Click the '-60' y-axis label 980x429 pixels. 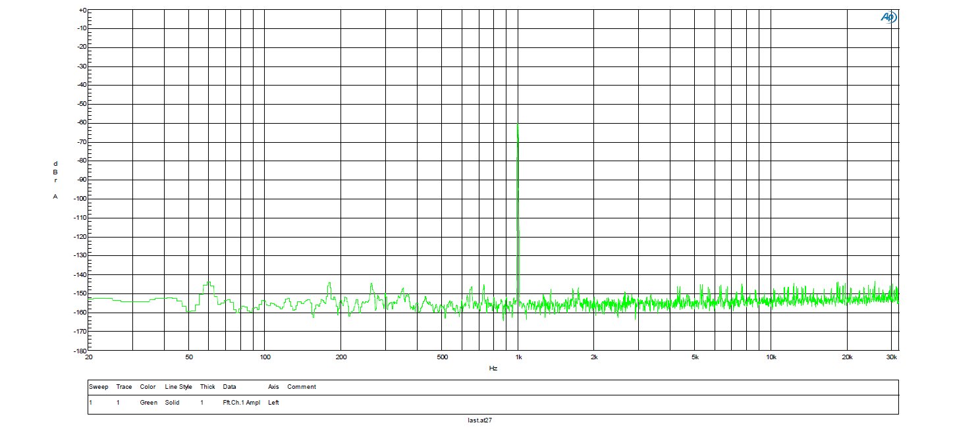[x=82, y=123]
